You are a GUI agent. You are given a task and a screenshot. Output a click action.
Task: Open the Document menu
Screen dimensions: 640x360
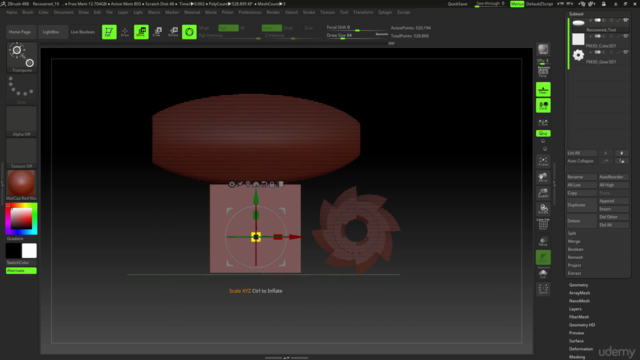(x=63, y=12)
